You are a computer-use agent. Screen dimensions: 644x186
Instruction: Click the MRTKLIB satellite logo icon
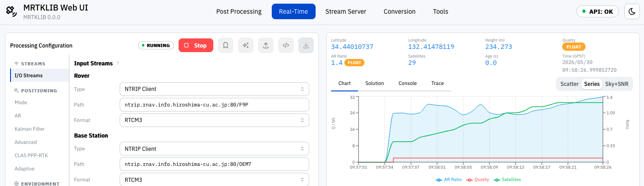click(x=12, y=11)
